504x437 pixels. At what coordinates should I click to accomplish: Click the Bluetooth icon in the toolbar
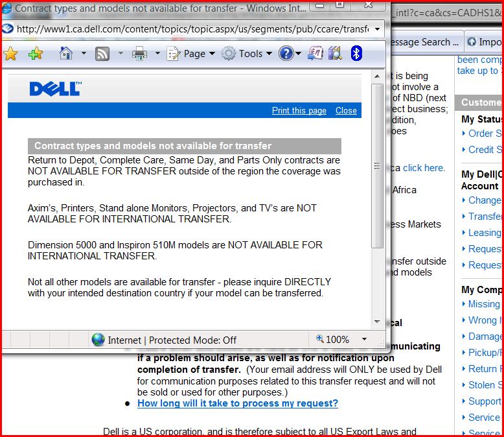[x=356, y=53]
